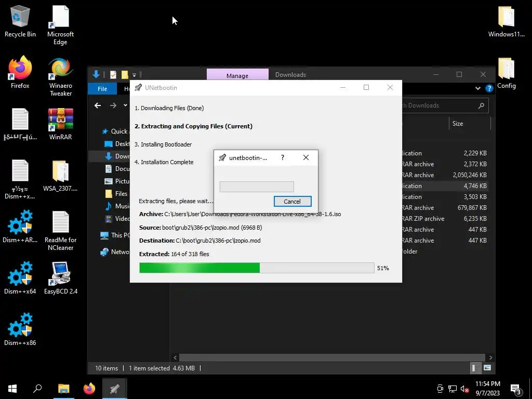The height and width of the screenshot is (399, 532).
Task: Select Network in the navigation pane
Action: [x=115, y=252]
